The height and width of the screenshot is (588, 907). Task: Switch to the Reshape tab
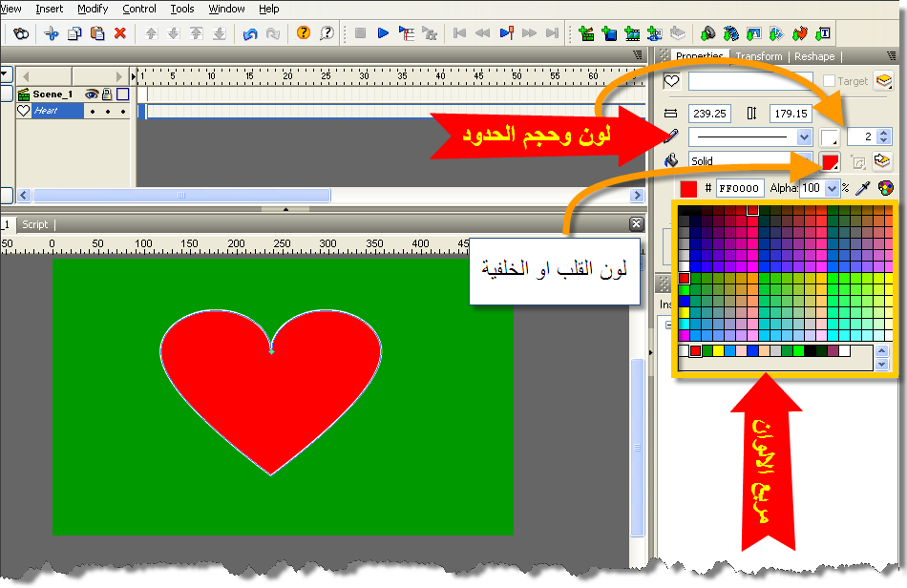[x=814, y=56]
